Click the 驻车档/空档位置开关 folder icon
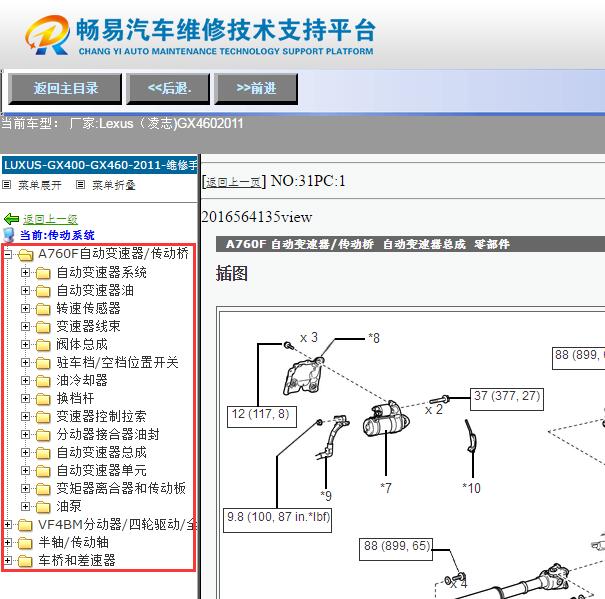This screenshot has height=599, width=605. click(43, 363)
